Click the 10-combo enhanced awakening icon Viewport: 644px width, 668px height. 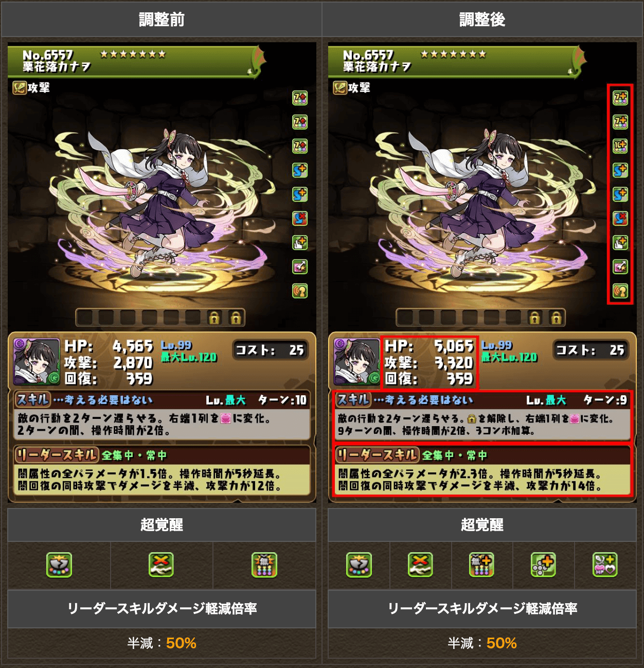pos(620,146)
